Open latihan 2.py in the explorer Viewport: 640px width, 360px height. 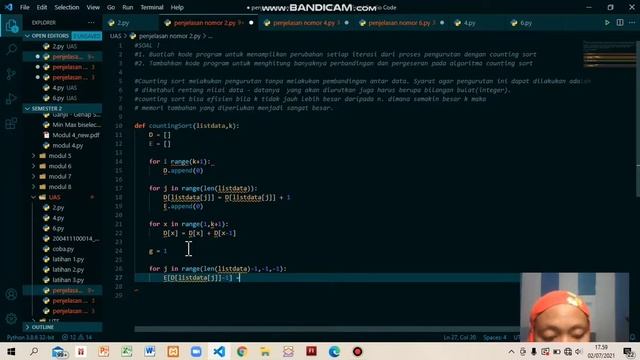[68, 269]
